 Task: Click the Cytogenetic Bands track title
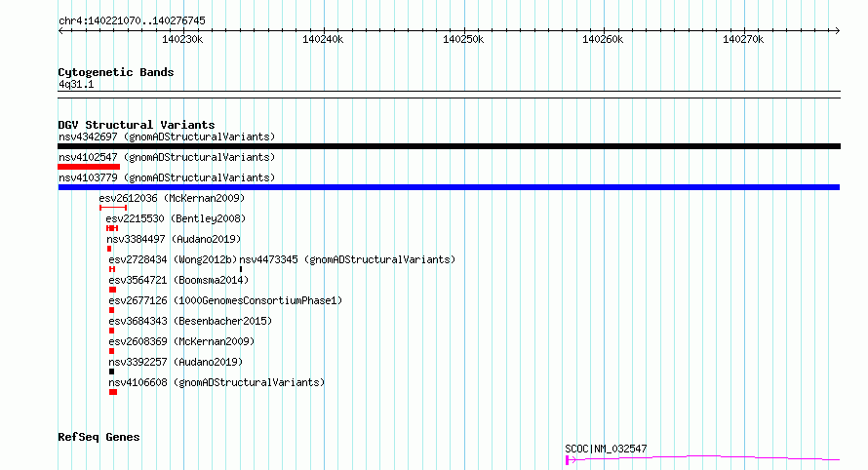point(116,72)
